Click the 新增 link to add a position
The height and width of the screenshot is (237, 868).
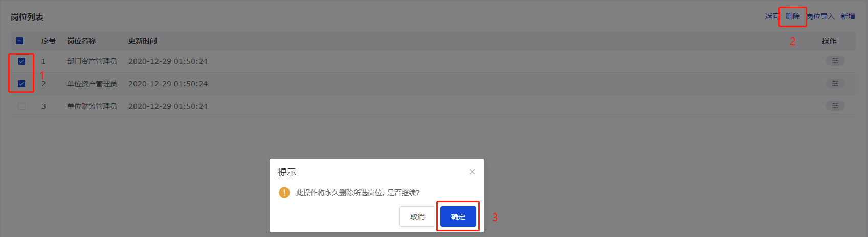tap(848, 16)
